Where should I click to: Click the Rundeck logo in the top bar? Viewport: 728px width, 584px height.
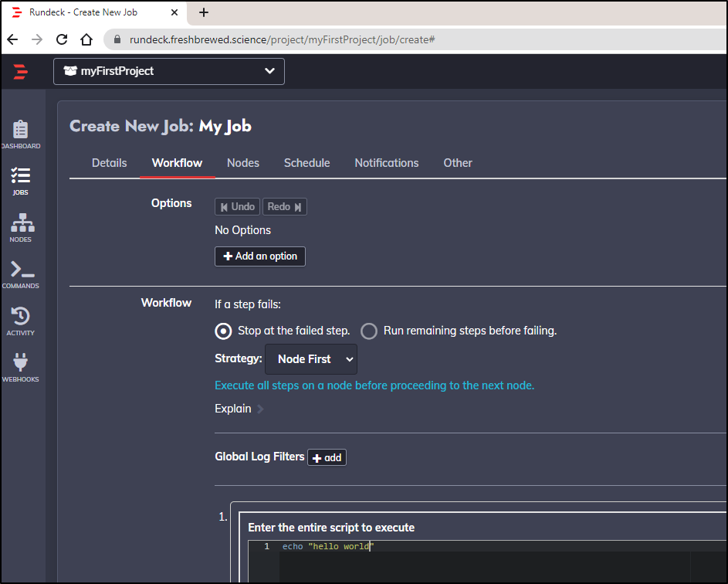tap(20, 72)
